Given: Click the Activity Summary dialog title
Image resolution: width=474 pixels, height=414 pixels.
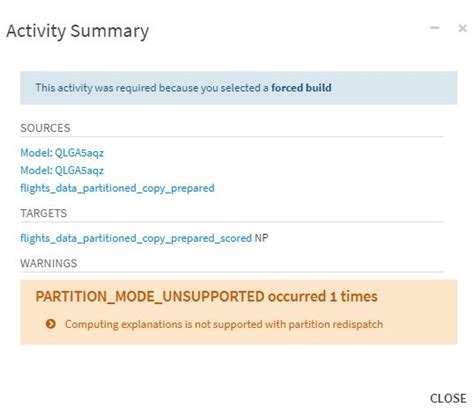Looking at the screenshot, I should click(78, 32).
